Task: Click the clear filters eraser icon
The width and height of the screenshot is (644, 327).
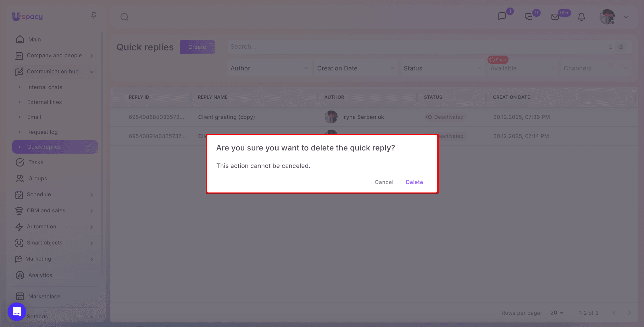Action: pos(621,47)
